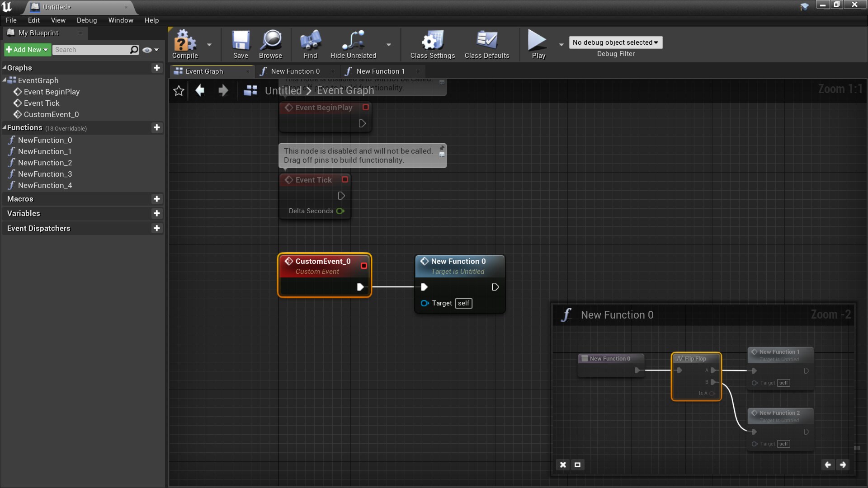Bookmark the graph with the star toggle
Image resolution: width=868 pixels, height=488 pixels.
[x=178, y=90]
